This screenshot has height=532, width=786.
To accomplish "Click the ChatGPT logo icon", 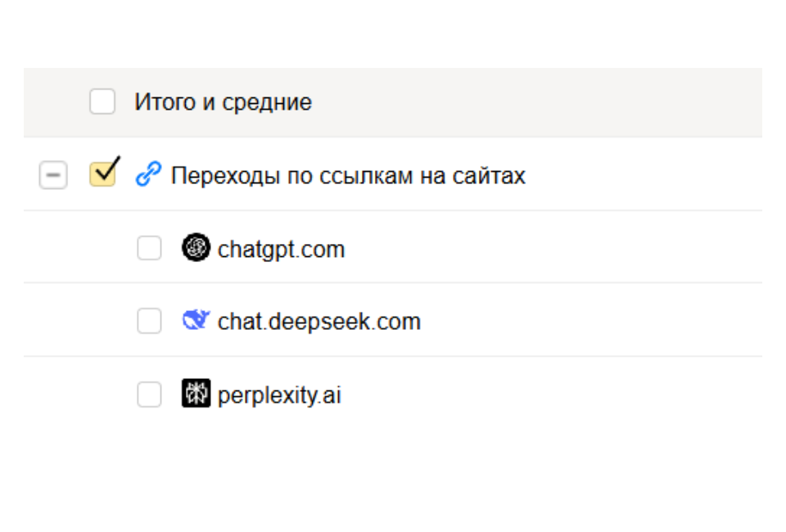I will tap(196, 247).
